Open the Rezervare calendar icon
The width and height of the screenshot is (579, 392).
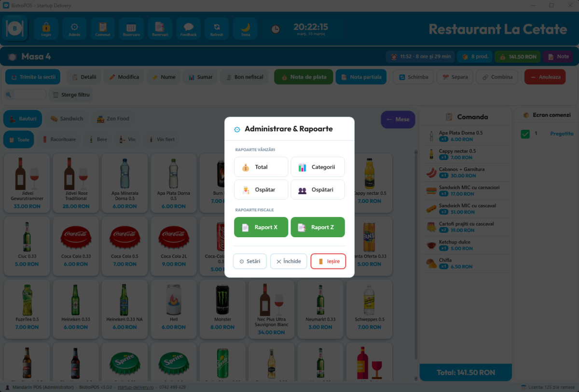pos(131,28)
